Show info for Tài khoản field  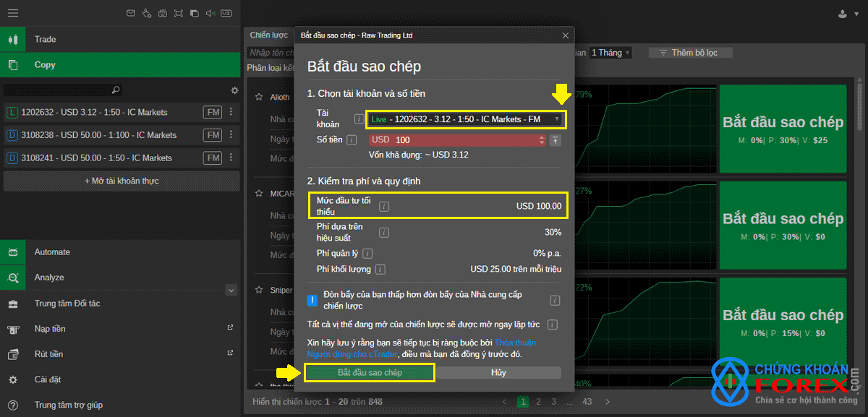click(x=359, y=119)
